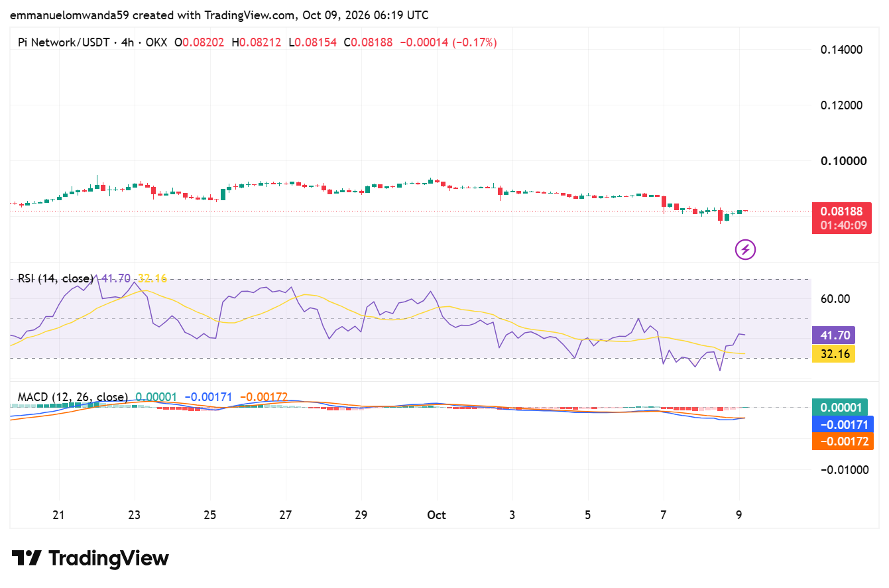The height and width of the screenshot is (588, 889).
Task: Click the 0.14000 price axis label
Action: [x=841, y=50]
